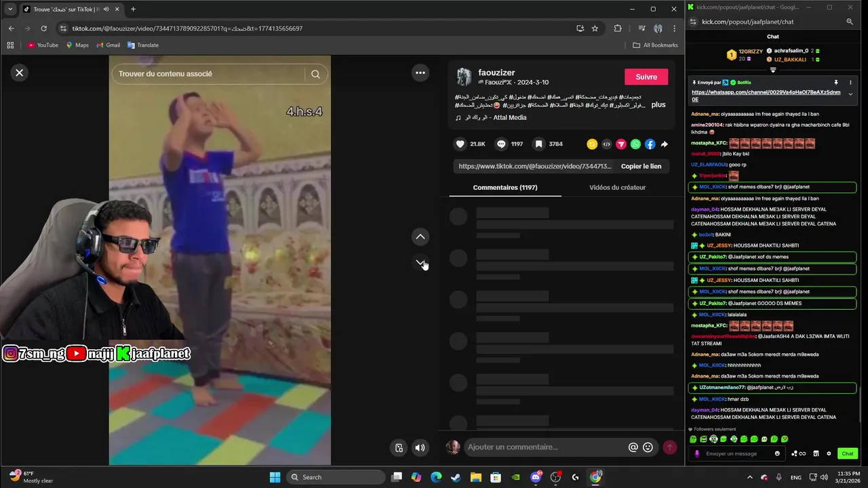
Task: Open Chrome tab search dropdown
Action: click(10, 9)
